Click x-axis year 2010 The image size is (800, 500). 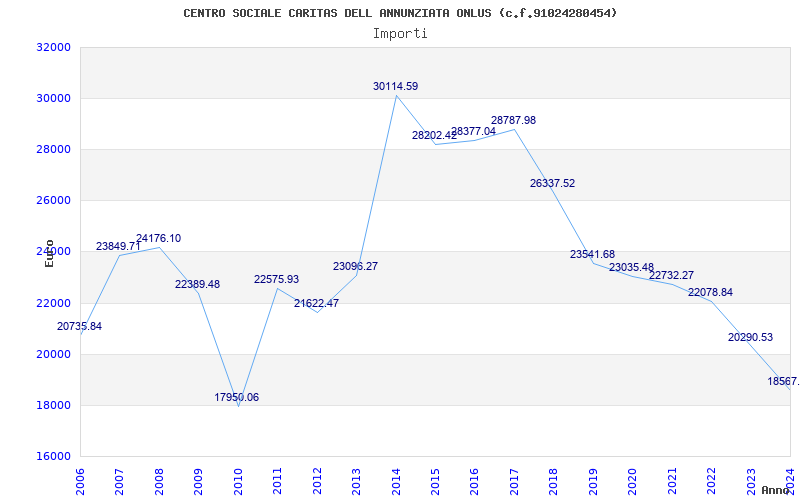coord(238,481)
